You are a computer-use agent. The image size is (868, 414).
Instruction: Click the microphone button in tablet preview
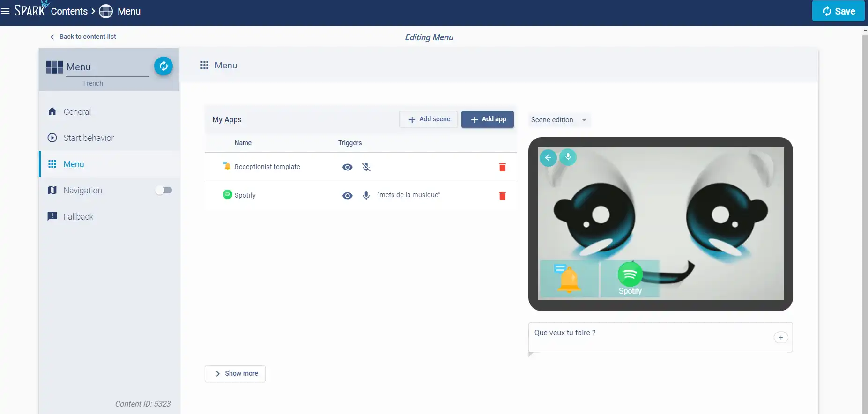pos(568,157)
